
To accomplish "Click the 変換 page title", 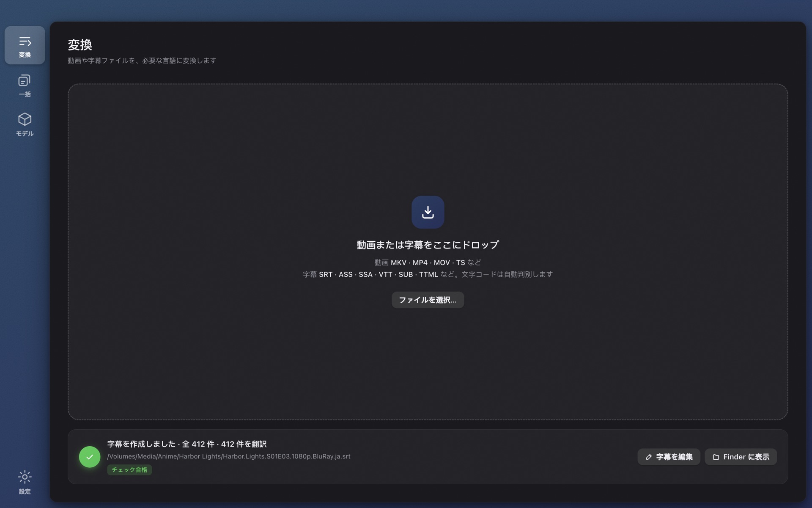I will tap(80, 44).
